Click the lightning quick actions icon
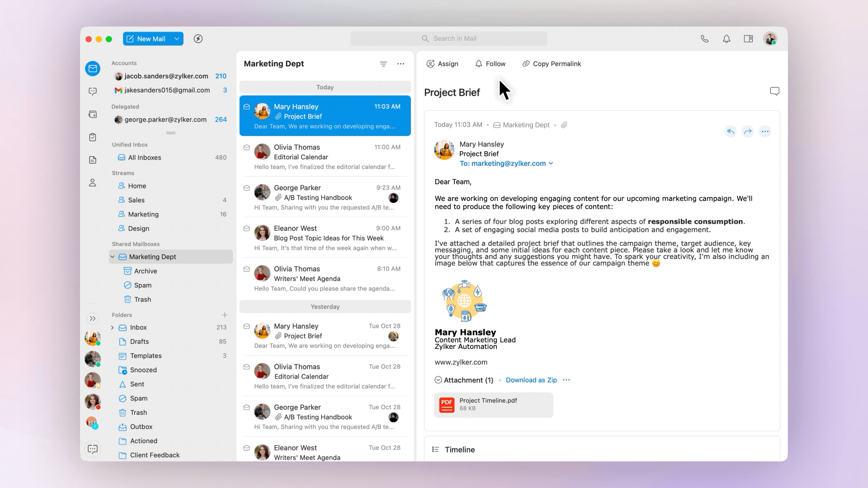 (198, 39)
